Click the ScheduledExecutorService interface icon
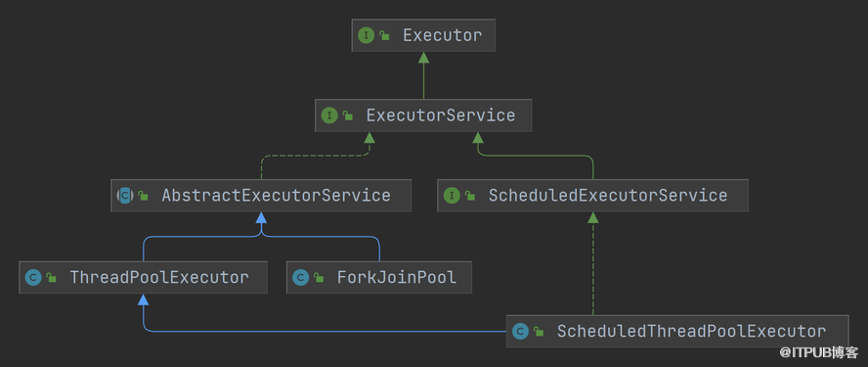Image resolution: width=868 pixels, height=367 pixels. (452, 195)
